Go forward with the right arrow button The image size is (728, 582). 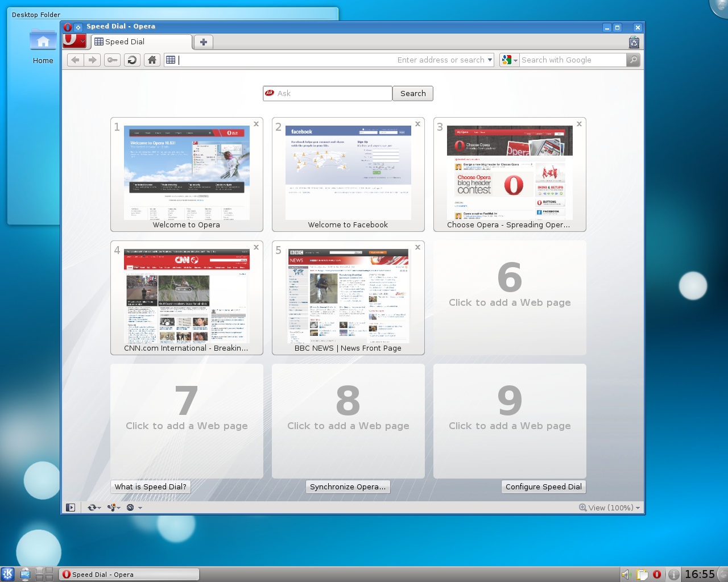coord(92,60)
